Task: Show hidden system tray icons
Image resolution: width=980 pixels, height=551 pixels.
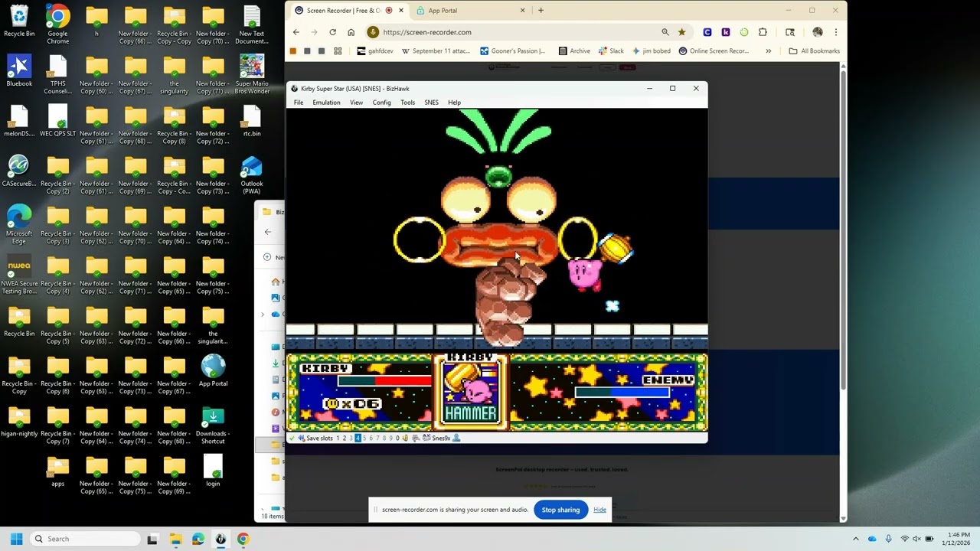Action: [x=856, y=539]
